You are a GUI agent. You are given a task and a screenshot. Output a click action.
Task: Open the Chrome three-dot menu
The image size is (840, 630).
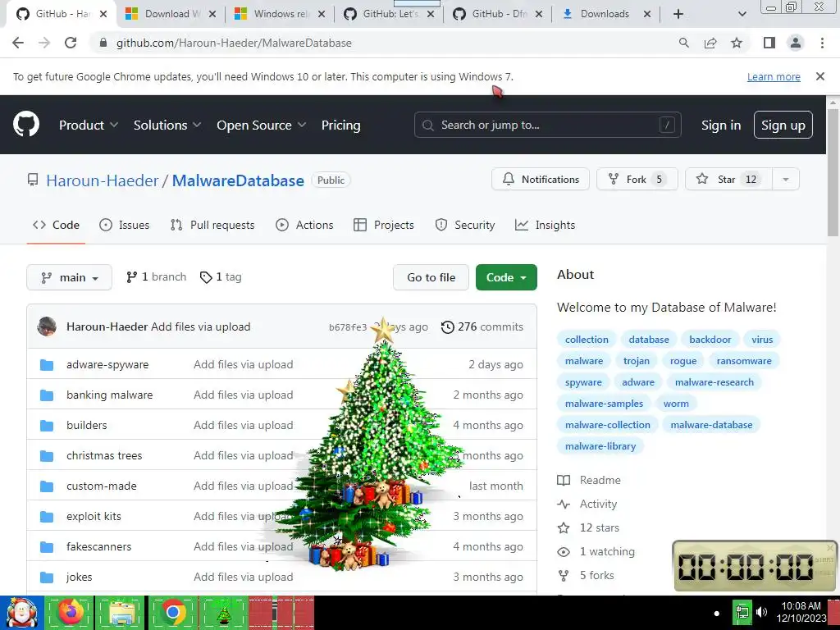point(822,43)
